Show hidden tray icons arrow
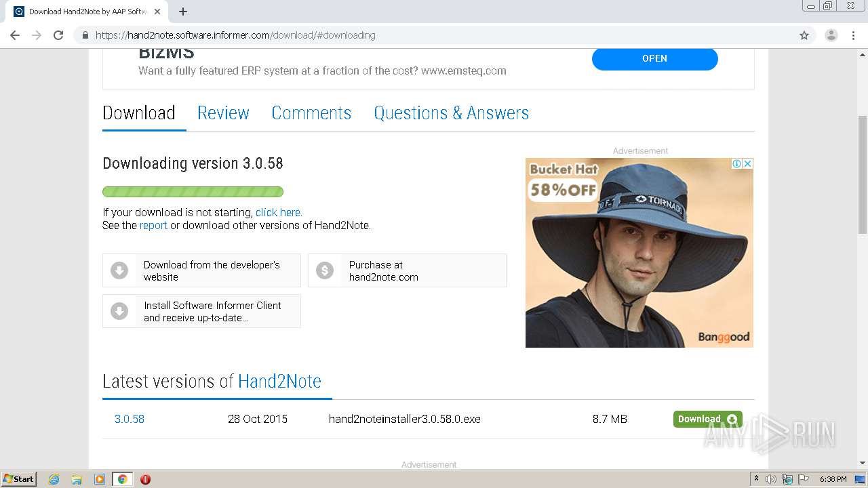 [x=756, y=479]
